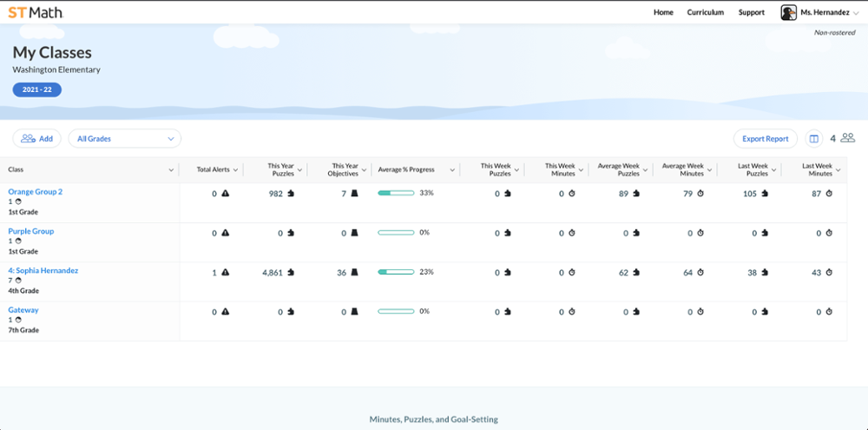
Task: Click the ST Math logo
Action: click(36, 12)
